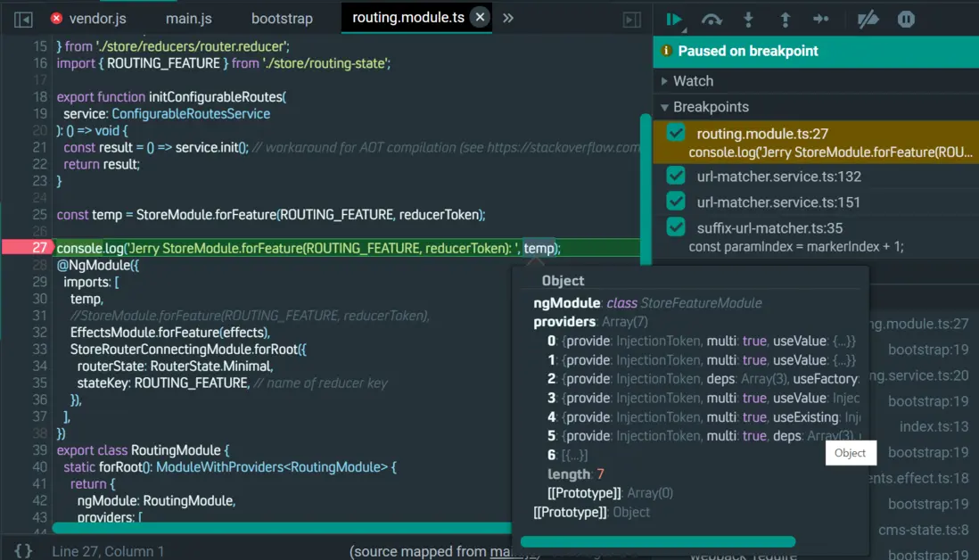The image size is (979, 560).
Task: Expand [[Prototype]] Array(0) entry
Action: click(x=610, y=493)
